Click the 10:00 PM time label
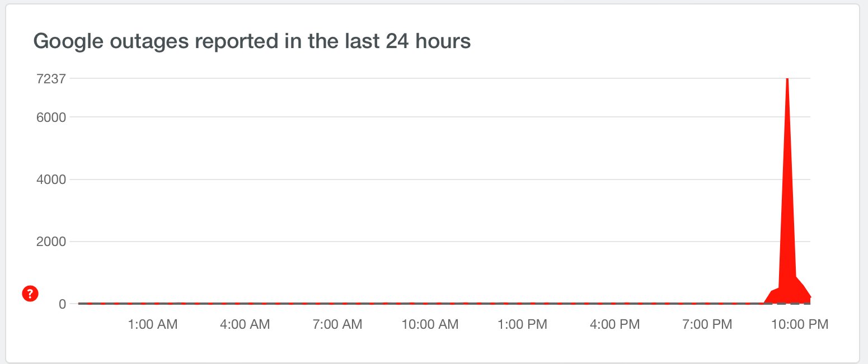Image resolution: width=868 pixels, height=364 pixels. point(799,324)
